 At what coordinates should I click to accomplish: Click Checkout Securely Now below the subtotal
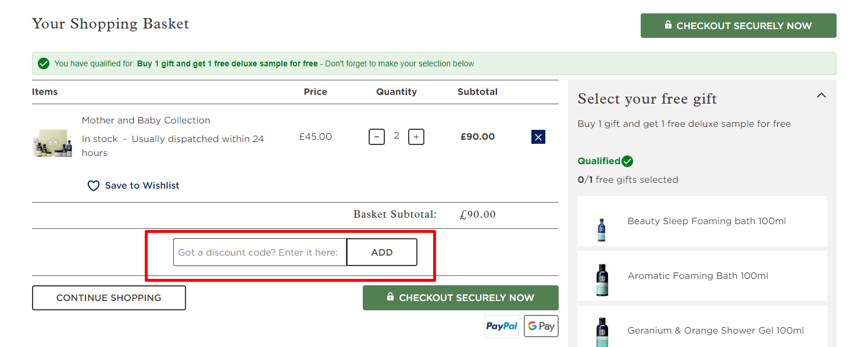pyautogui.click(x=460, y=298)
